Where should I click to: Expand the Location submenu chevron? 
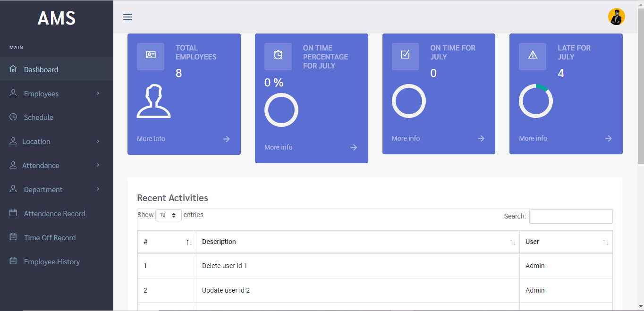[98, 141]
